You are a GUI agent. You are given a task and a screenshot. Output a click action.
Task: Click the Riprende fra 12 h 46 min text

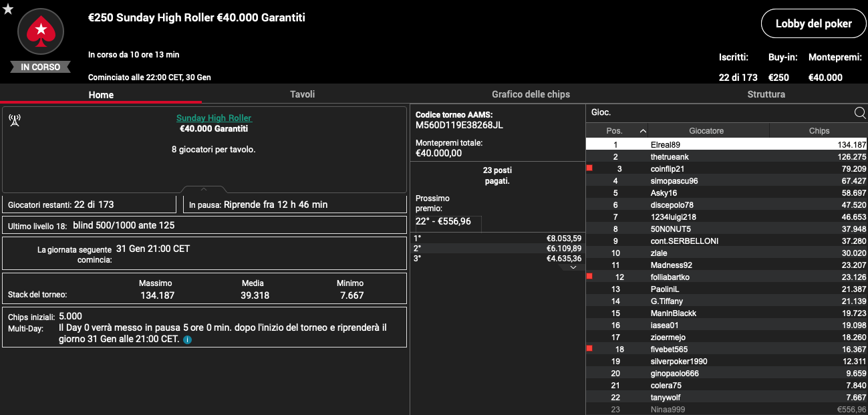[276, 204]
